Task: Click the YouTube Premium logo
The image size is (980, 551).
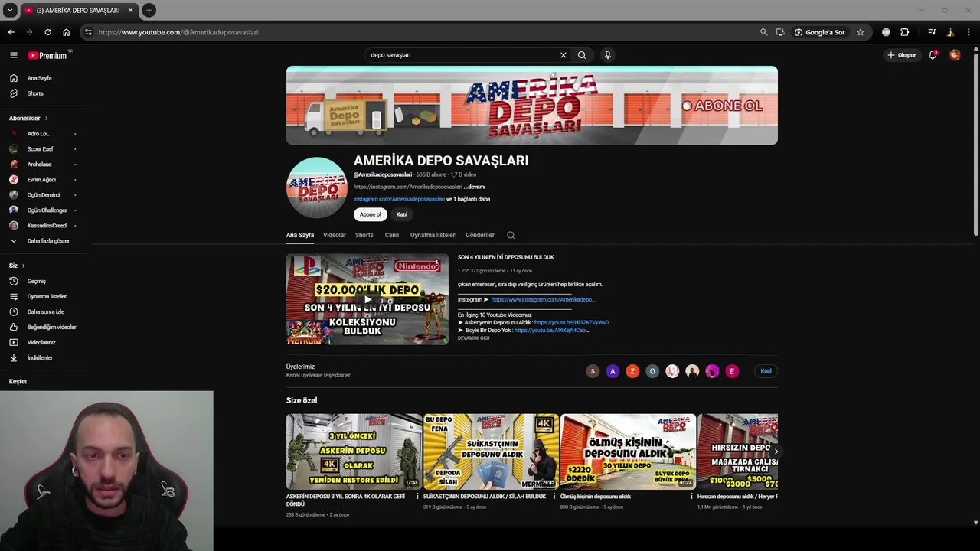Action: (x=47, y=55)
